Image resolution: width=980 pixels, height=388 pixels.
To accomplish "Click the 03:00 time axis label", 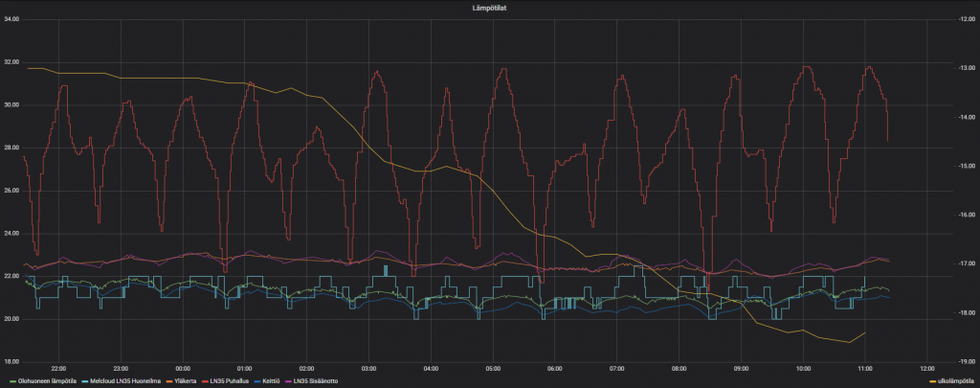I will click(x=368, y=368).
